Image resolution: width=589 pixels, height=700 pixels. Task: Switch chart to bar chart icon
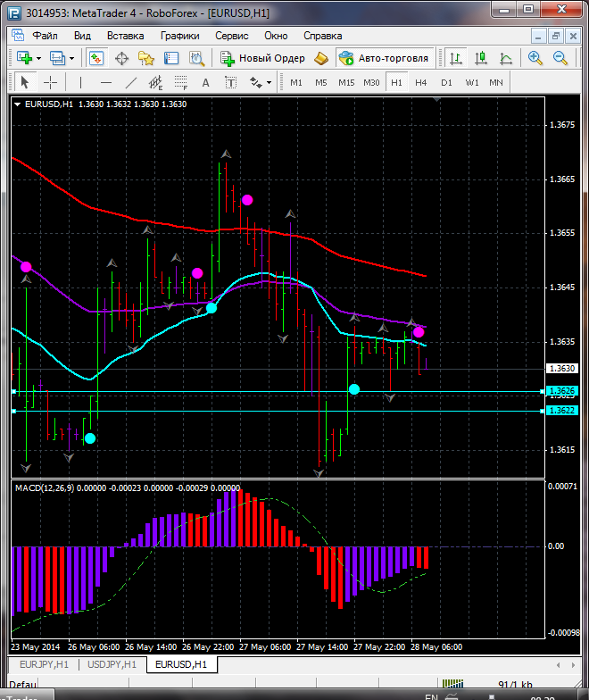[x=457, y=58]
